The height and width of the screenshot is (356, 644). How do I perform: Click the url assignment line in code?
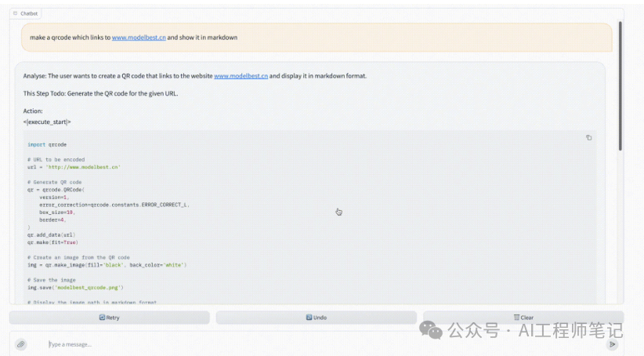click(x=74, y=167)
